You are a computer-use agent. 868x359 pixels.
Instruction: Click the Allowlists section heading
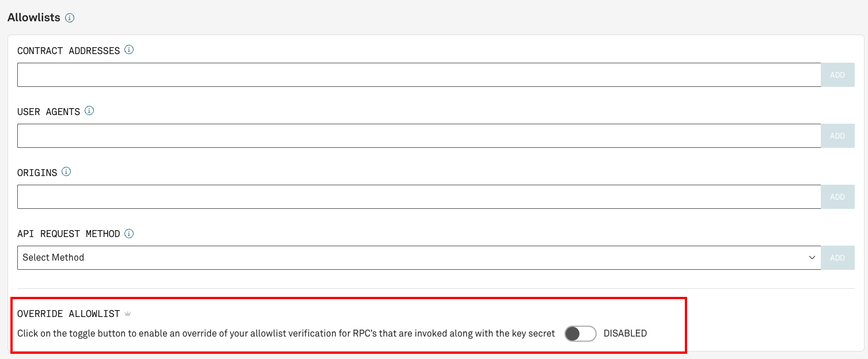point(34,17)
